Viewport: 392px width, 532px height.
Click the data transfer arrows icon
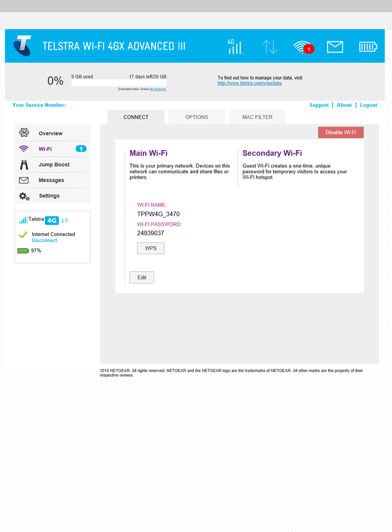(x=269, y=47)
